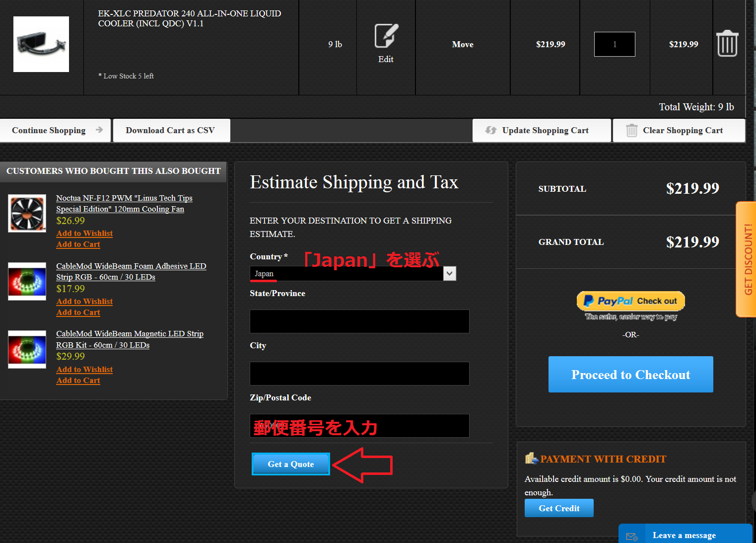Click the 'CUSTOMERS WHO BOUGHT THIS ALSO BOUGHT' heading

(113, 171)
